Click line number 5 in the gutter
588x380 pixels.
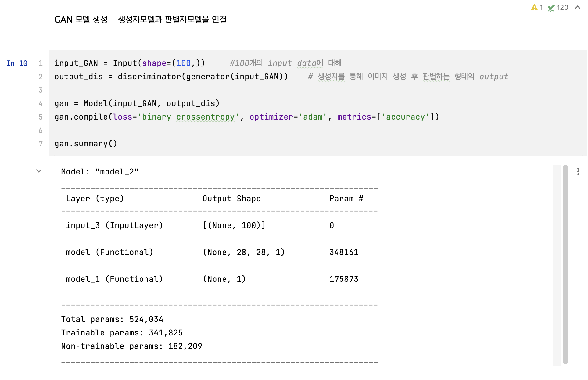(41, 117)
